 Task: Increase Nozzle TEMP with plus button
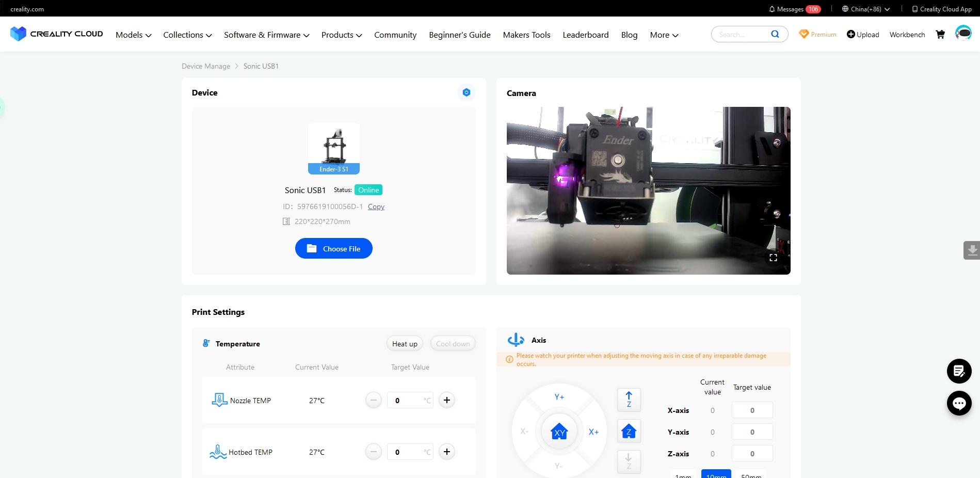coord(446,400)
